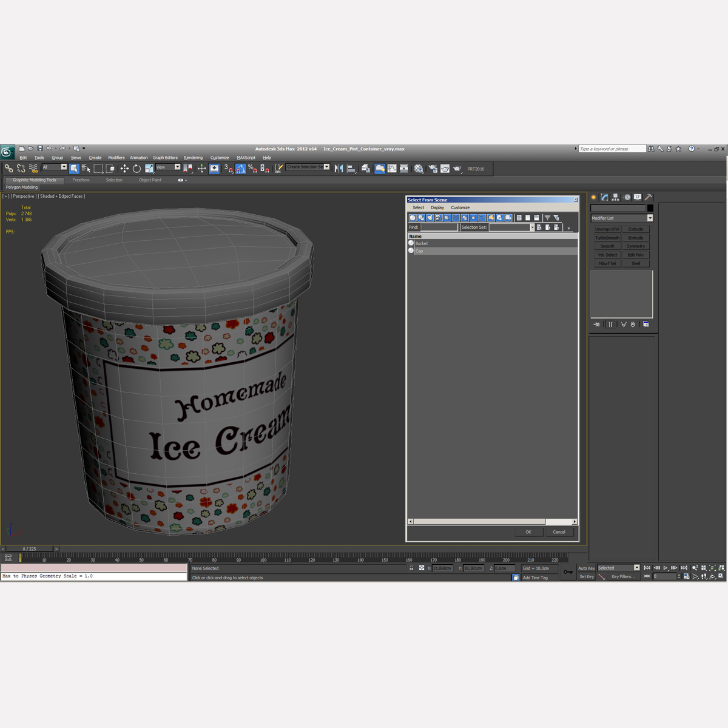Open the Rendering menu

point(194,158)
